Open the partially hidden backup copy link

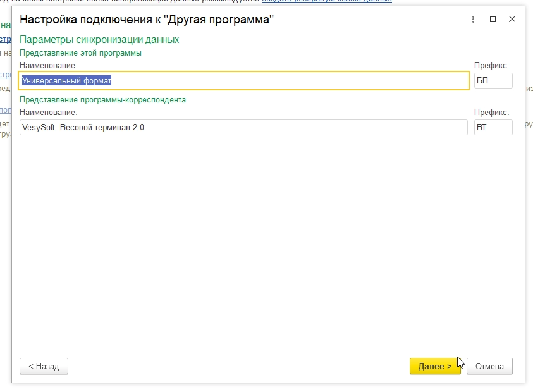coord(327,2)
